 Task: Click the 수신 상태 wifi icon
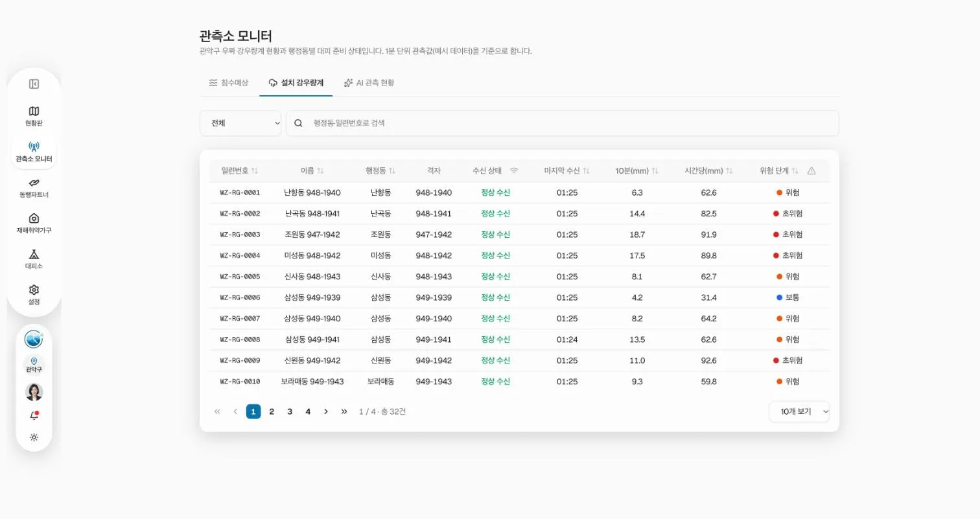(x=514, y=170)
